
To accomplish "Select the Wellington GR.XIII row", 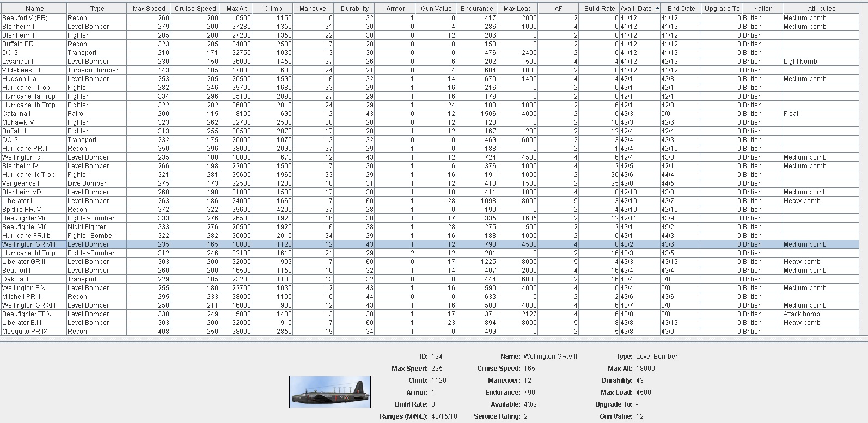I will pos(430,305).
